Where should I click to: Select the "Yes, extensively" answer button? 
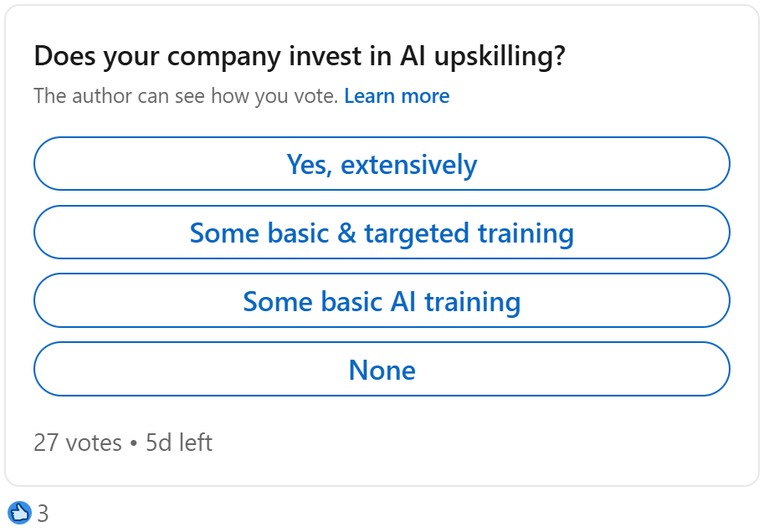coord(382,164)
